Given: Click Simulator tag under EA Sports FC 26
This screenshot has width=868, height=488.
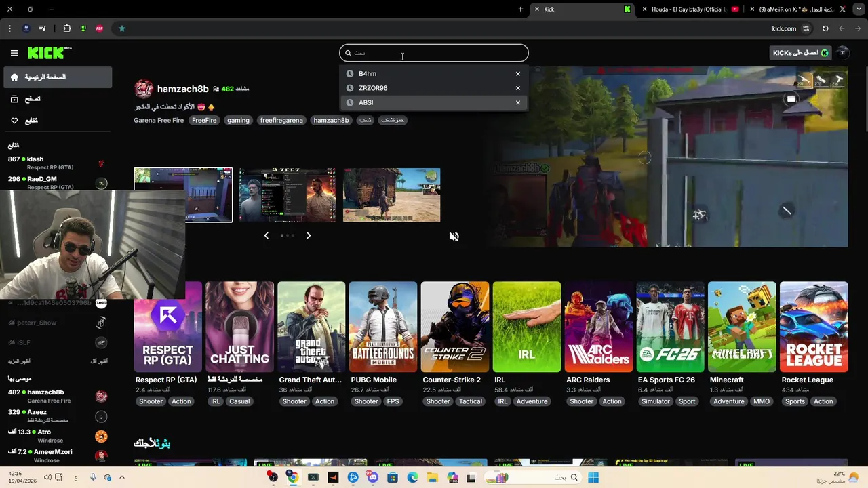Looking at the screenshot, I should coord(656,401).
